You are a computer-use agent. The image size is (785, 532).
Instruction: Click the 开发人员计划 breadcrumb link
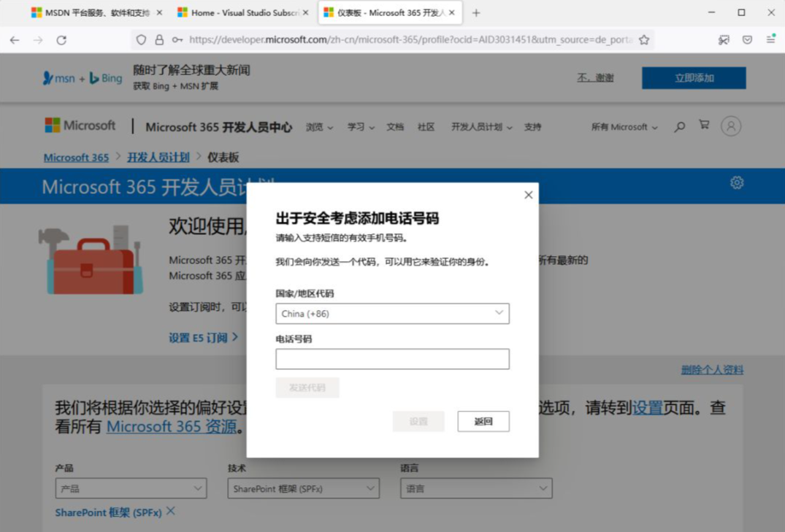tap(158, 157)
